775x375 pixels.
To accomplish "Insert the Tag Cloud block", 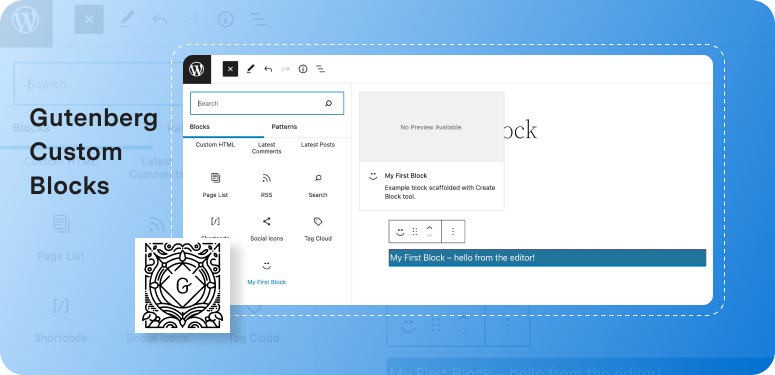I will 318,229.
